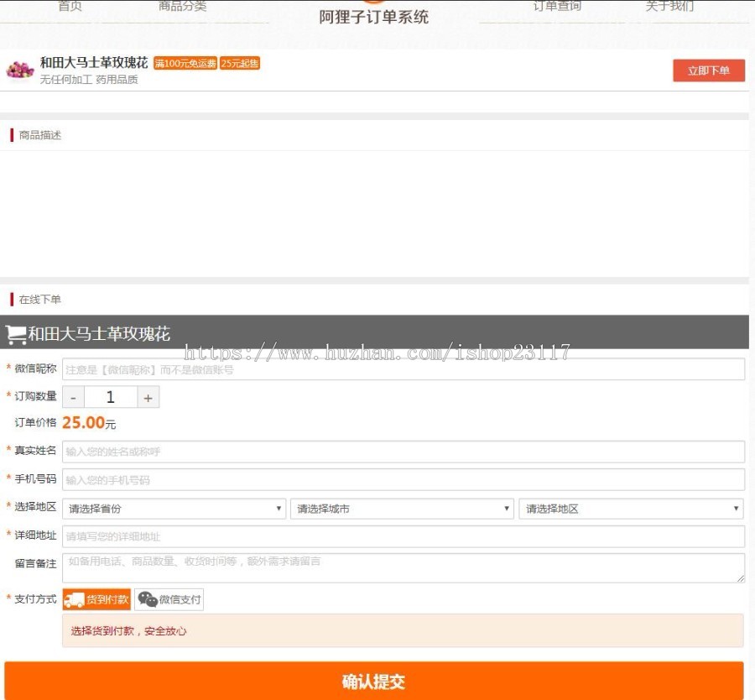Open the 订单查询 navigation item

pos(557,6)
